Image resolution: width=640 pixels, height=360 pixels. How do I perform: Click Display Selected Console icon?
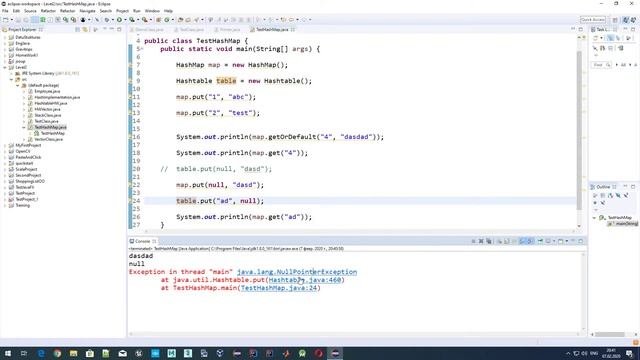point(548,241)
